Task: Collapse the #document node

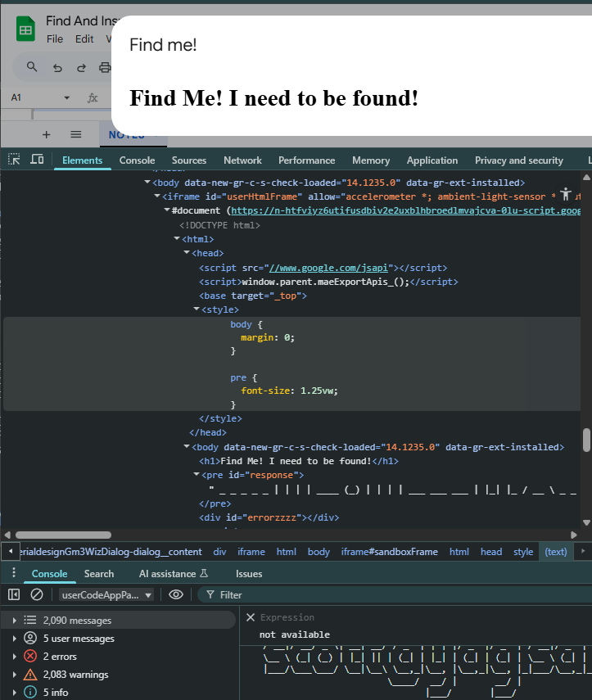Action: [x=167, y=210]
